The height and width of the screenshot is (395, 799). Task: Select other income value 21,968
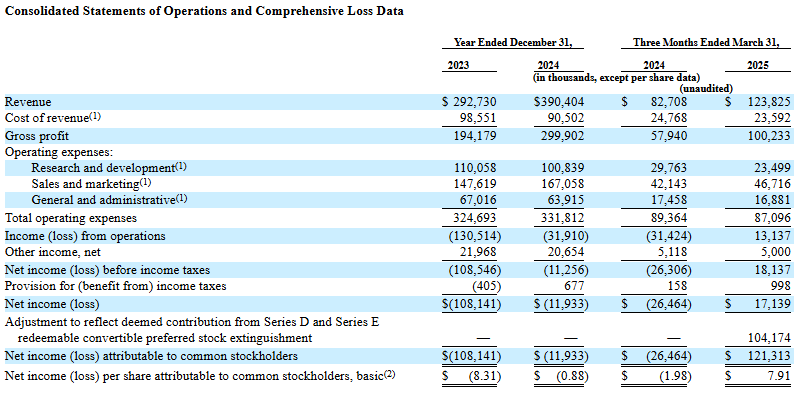(x=478, y=252)
